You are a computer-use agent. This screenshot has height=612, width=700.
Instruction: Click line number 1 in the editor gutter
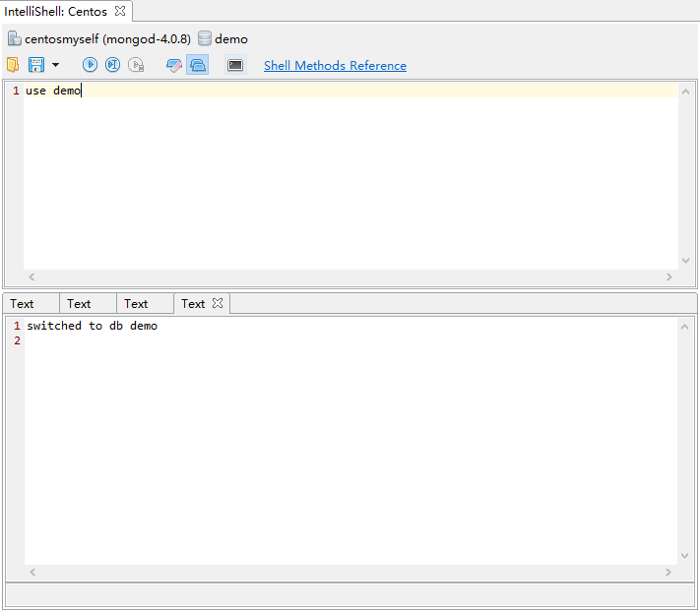pos(16,91)
